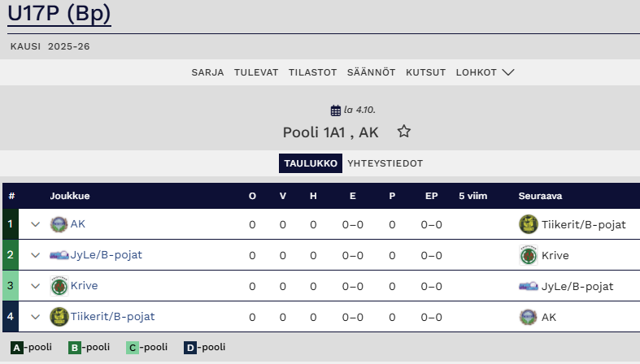Click AK logo in Seuraava column
Image resolution: width=640 pixels, height=364 pixels.
[x=529, y=317]
